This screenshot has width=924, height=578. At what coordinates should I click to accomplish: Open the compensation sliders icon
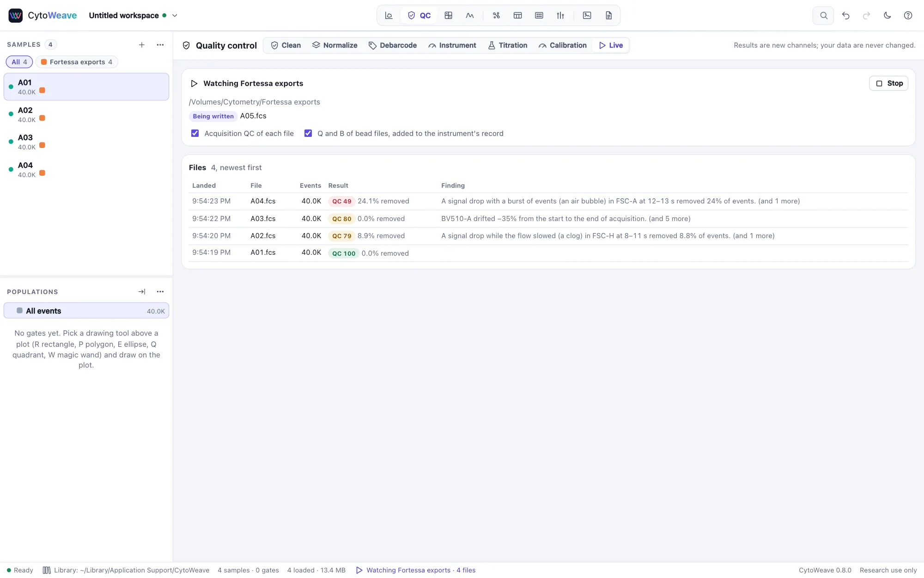point(560,15)
